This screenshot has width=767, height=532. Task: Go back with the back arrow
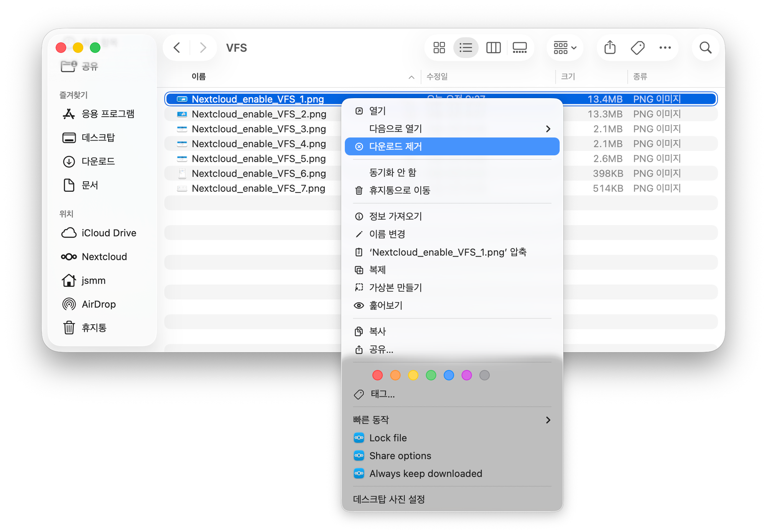(177, 48)
